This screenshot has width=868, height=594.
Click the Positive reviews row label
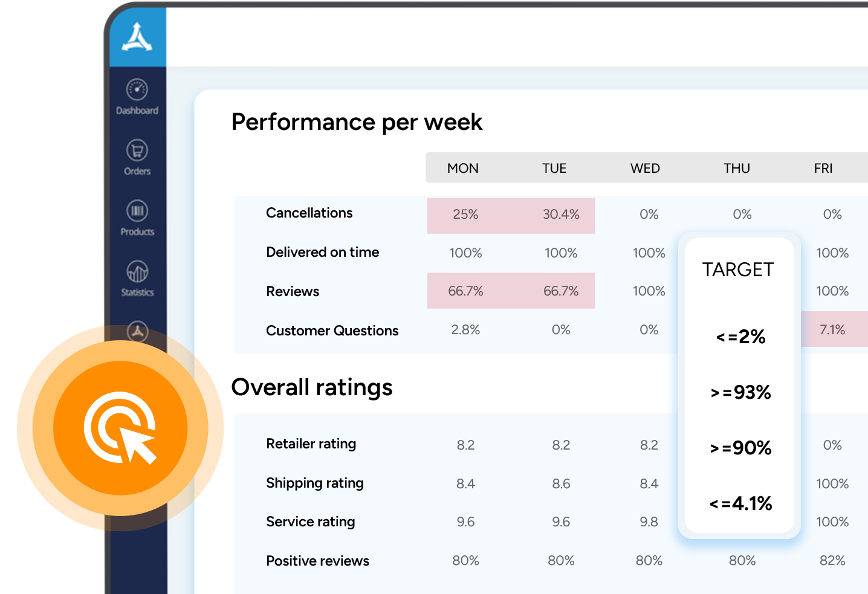tap(317, 561)
